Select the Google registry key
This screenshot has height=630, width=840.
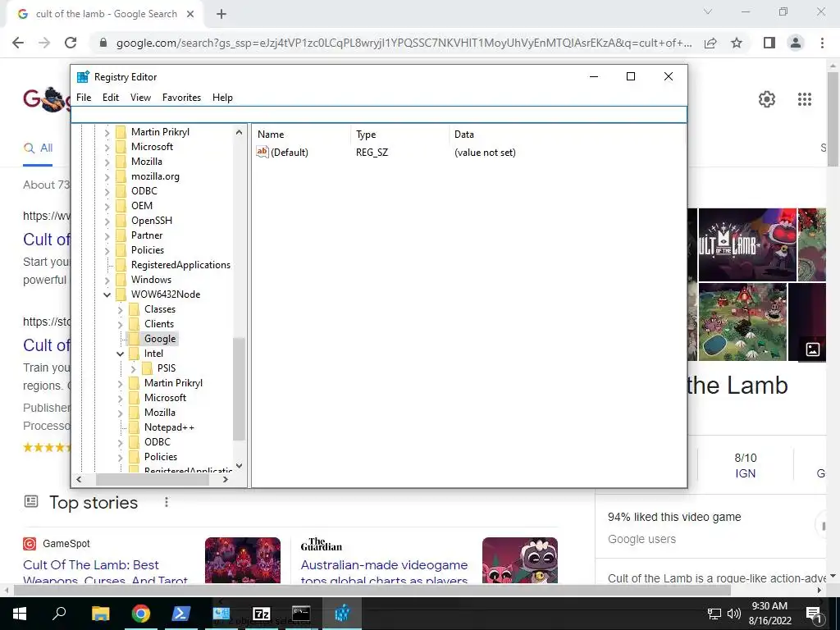click(x=160, y=339)
